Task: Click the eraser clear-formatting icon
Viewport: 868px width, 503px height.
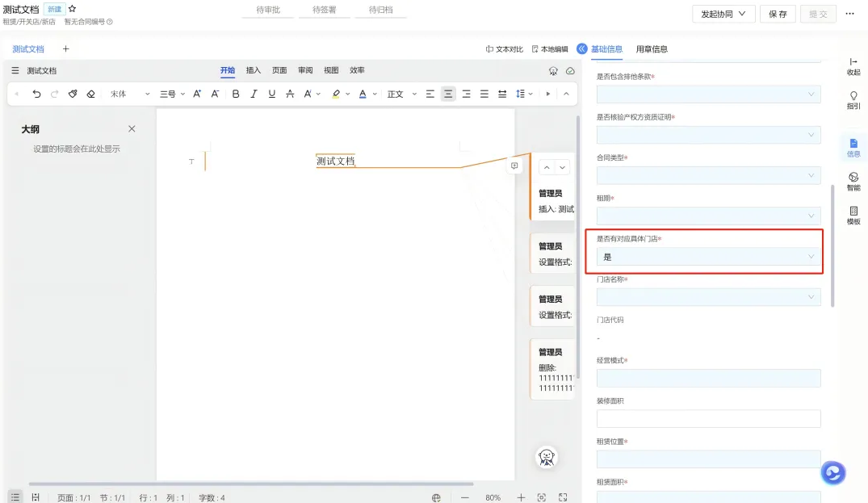Action: pyautogui.click(x=90, y=94)
